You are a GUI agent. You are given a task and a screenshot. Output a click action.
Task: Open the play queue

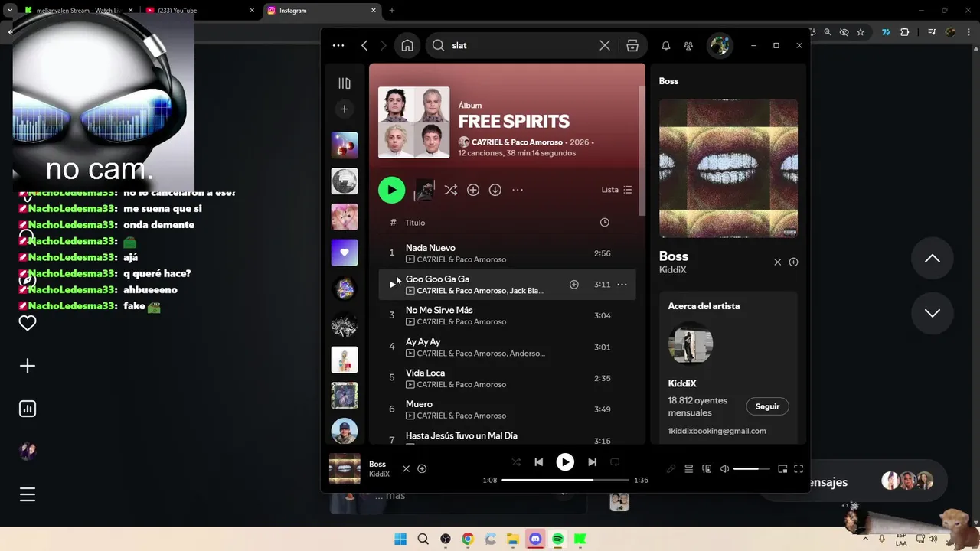pos(688,468)
